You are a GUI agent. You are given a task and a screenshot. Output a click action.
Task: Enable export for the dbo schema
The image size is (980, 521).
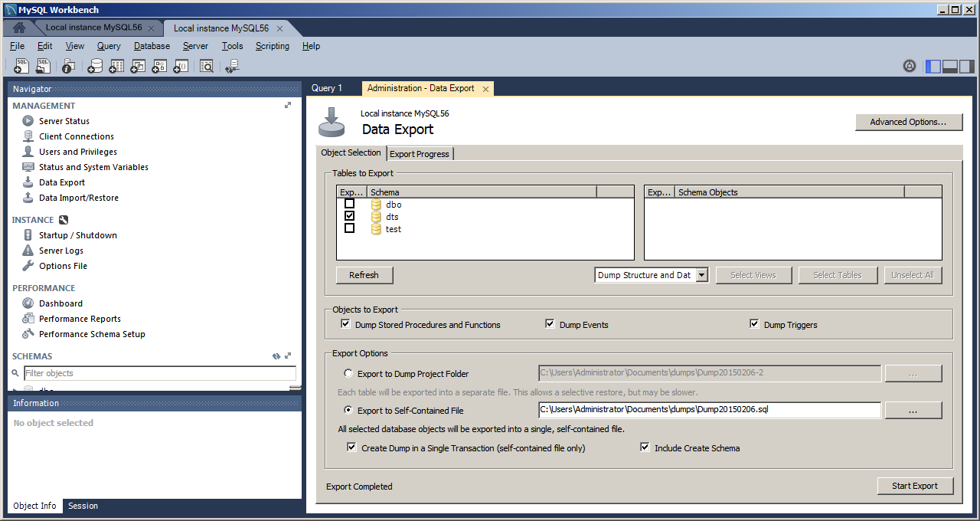click(350, 204)
